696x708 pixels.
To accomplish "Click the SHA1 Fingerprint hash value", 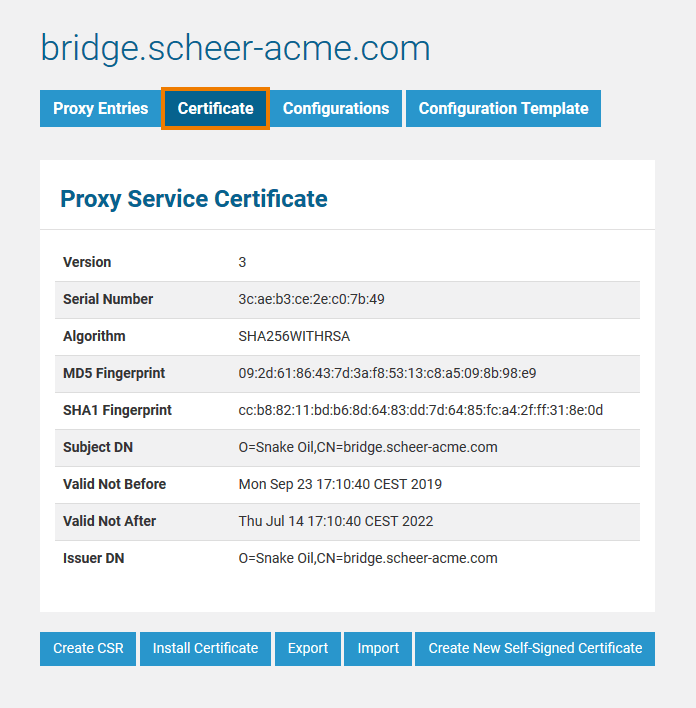I will click(x=420, y=410).
